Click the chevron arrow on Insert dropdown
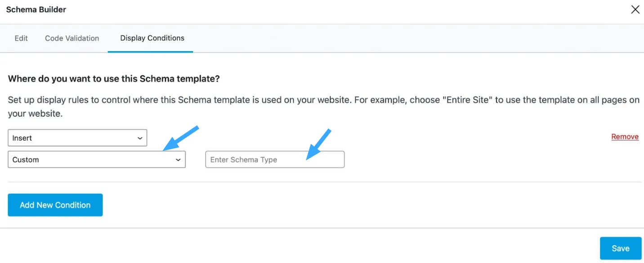The height and width of the screenshot is (263, 644). (x=140, y=138)
